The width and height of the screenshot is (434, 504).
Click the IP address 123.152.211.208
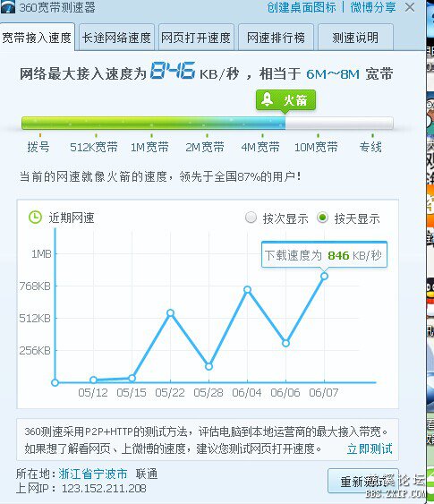pyautogui.click(x=104, y=488)
